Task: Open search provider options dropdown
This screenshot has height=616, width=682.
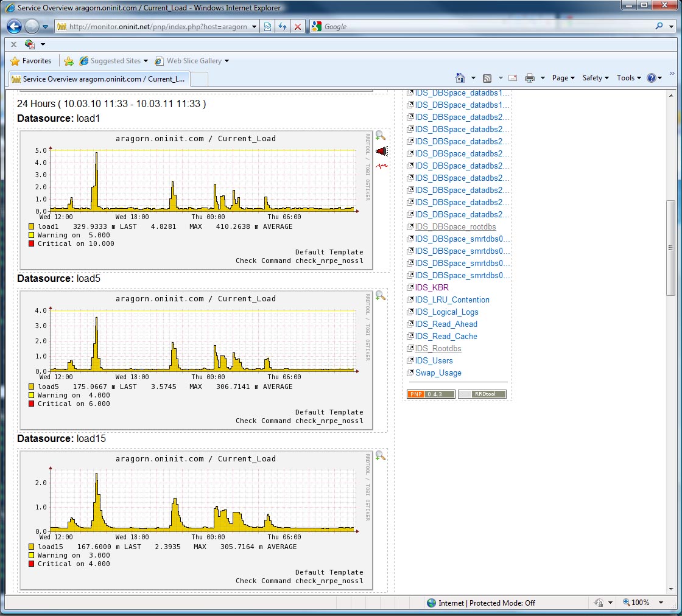Action: coord(671,27)
